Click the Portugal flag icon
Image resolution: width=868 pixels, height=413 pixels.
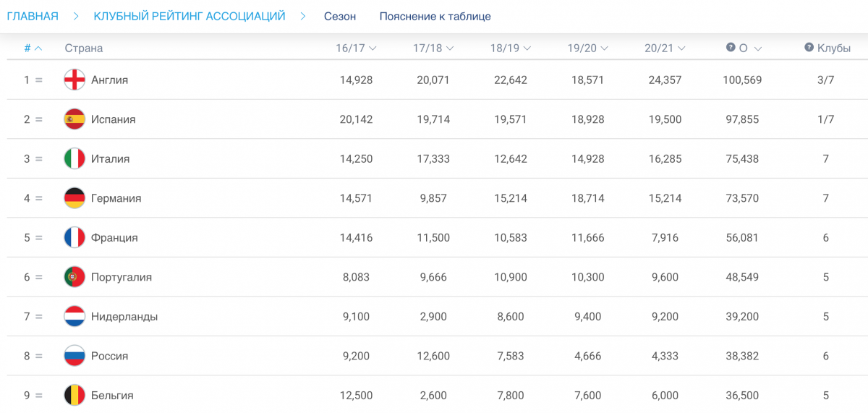click(75, 277)
